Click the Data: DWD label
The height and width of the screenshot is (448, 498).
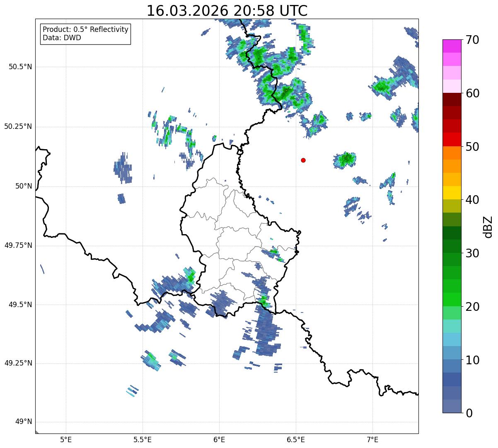(62, 38)
